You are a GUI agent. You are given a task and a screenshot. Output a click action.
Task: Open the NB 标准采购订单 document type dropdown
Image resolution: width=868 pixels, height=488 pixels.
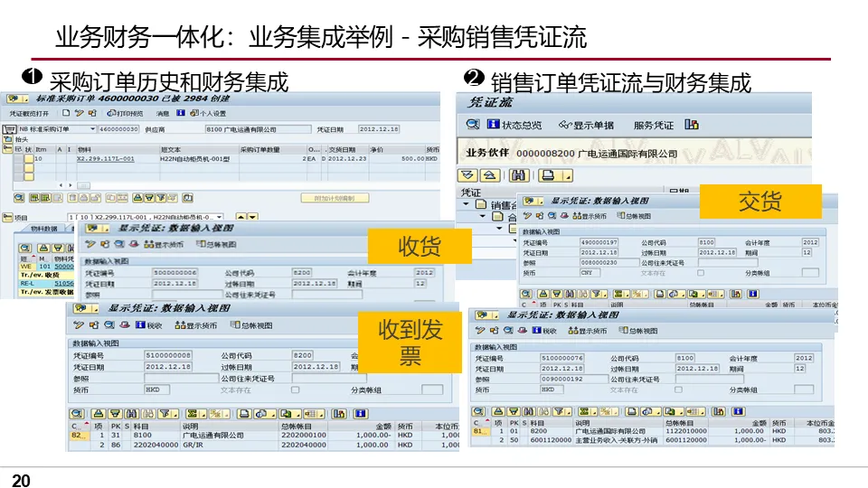92,129
